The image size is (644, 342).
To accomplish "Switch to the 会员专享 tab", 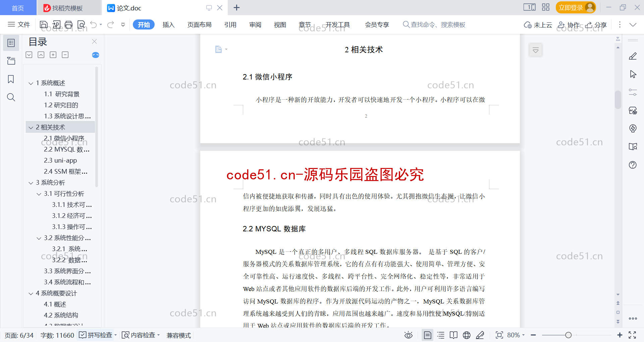I will point(377,24).
